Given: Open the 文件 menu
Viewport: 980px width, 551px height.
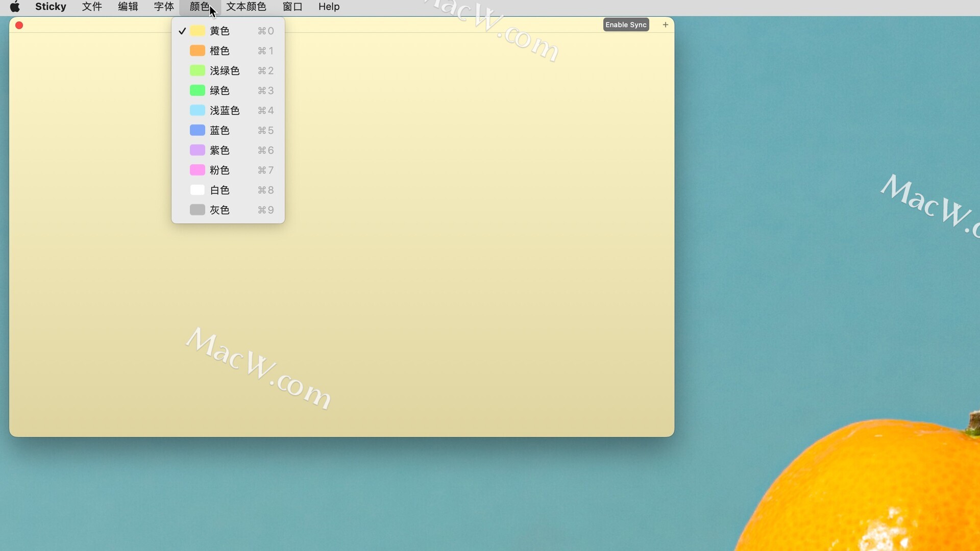Looking at the screenshot, I should [92, 7].
